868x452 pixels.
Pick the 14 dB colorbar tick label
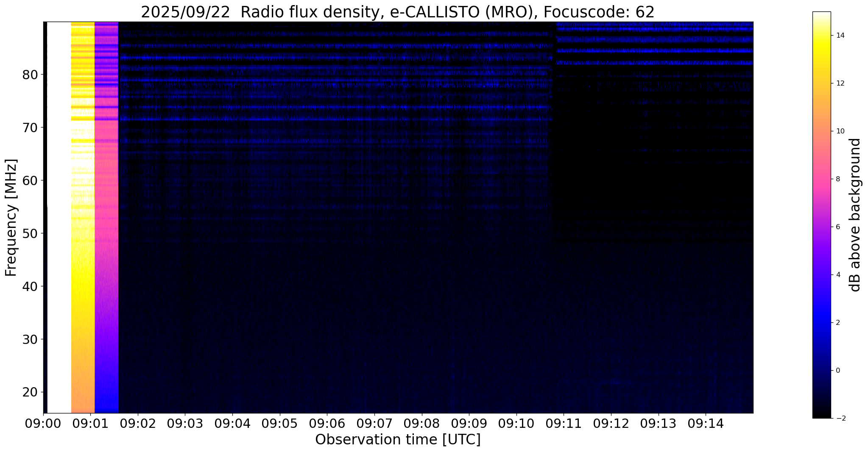point(840,36)
